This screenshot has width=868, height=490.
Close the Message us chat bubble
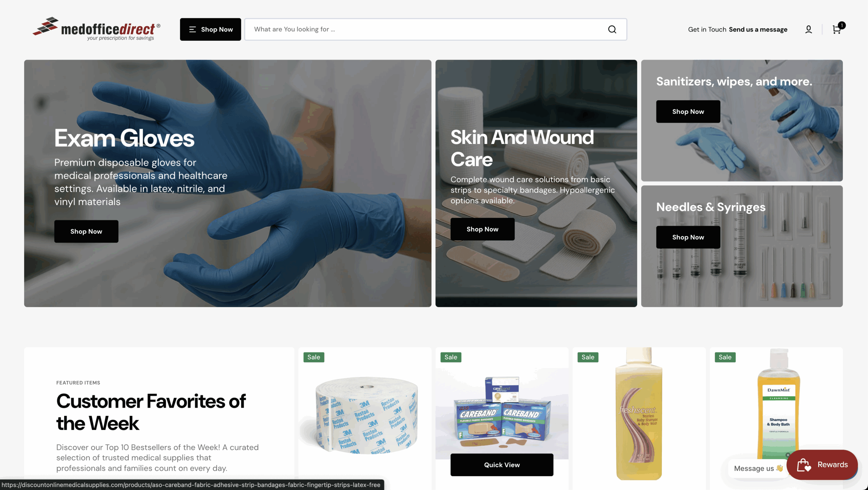[788, 455]
